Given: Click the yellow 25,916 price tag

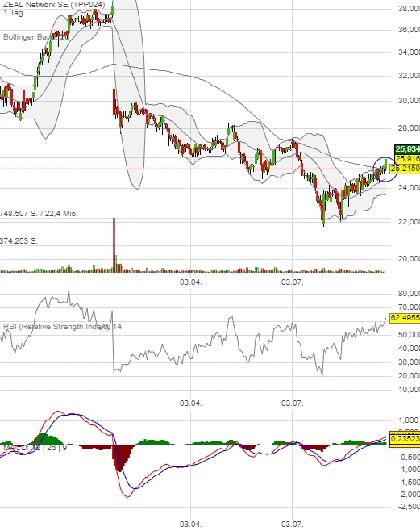Looking at the screenshot, I should coord(407,159).
